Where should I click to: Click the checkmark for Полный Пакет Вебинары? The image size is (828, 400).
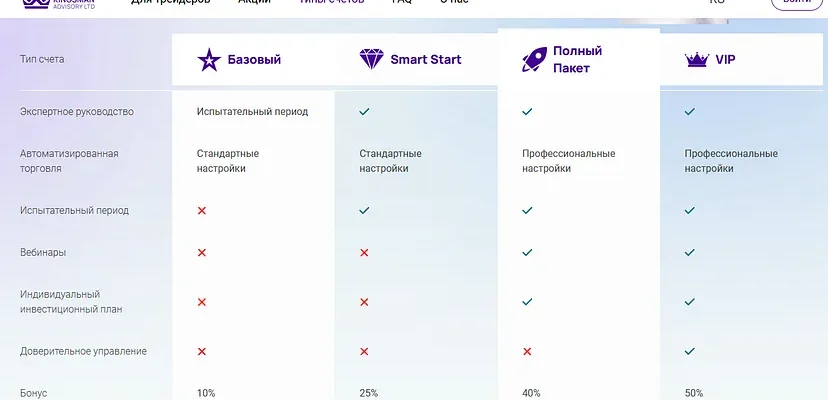(x=527, y=253)
